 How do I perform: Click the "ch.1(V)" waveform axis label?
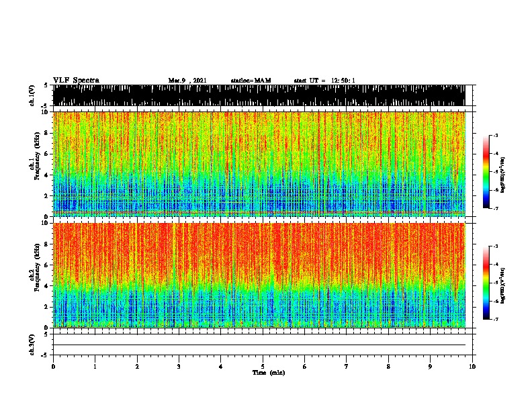tap(32, 95)
